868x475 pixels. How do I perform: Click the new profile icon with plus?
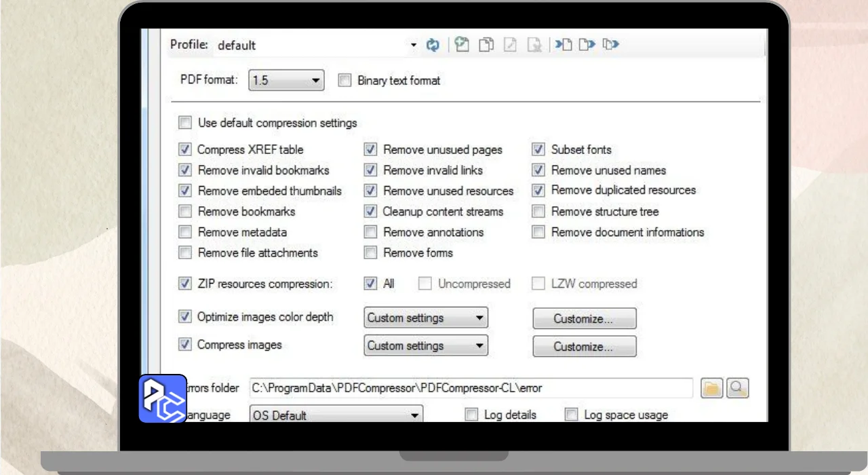tap(462, 45)
